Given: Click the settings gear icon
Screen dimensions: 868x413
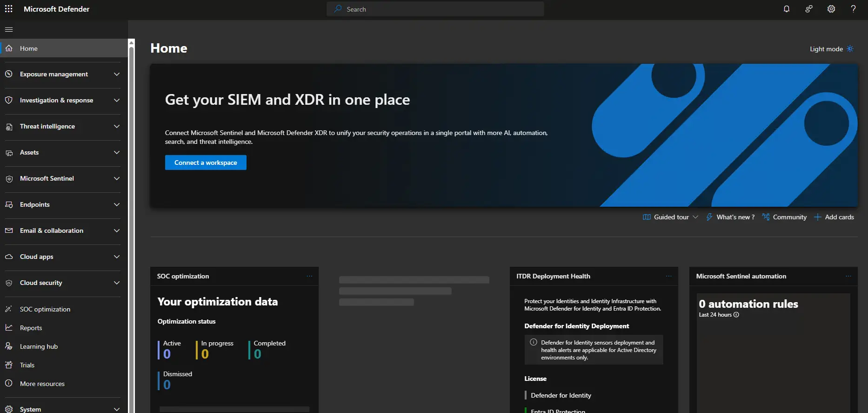Looking at the screenshot, I should pyautogui.click(x=831, y=9).
